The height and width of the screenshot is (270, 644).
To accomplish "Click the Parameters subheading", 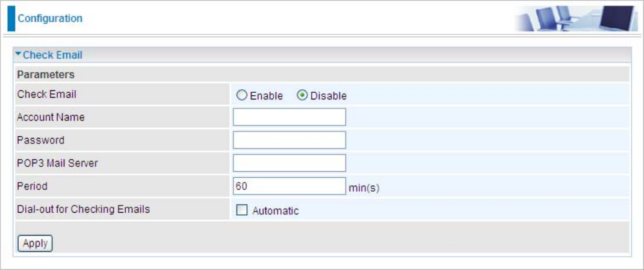I will pos(46,75).
